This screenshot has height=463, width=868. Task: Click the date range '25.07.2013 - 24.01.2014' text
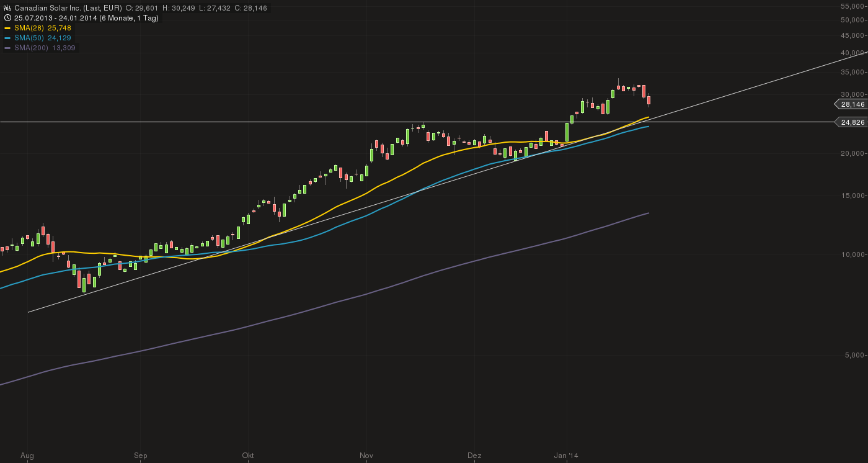[x=57, y=18]
